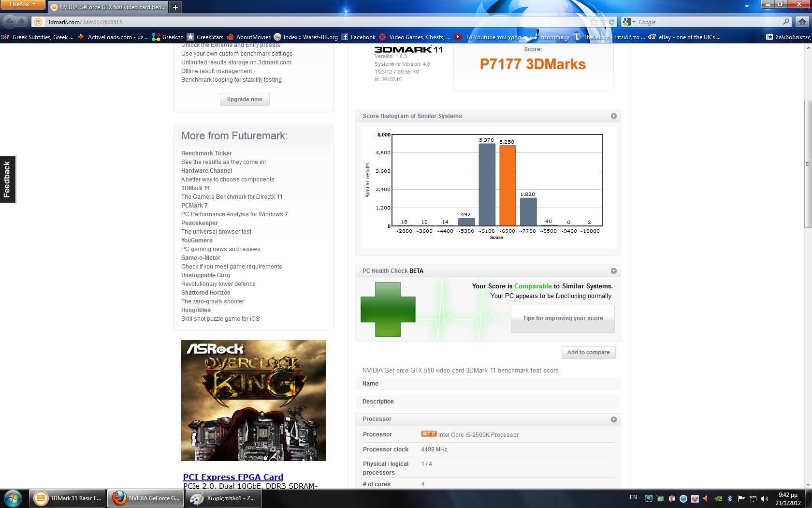The image size is (812, 508).
Task: Collapse the Processor section
Action: coord(613,419)
